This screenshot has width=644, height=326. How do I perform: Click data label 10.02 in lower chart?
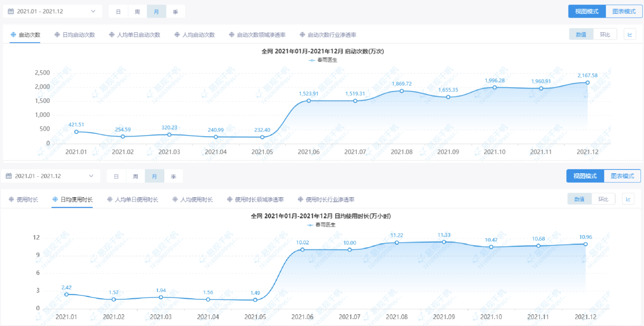(303, 242)
